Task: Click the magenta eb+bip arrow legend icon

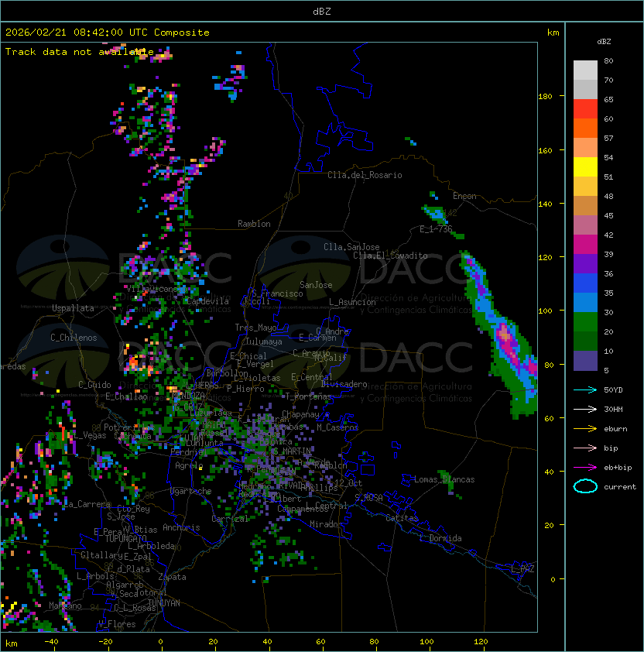Action: 585,468
